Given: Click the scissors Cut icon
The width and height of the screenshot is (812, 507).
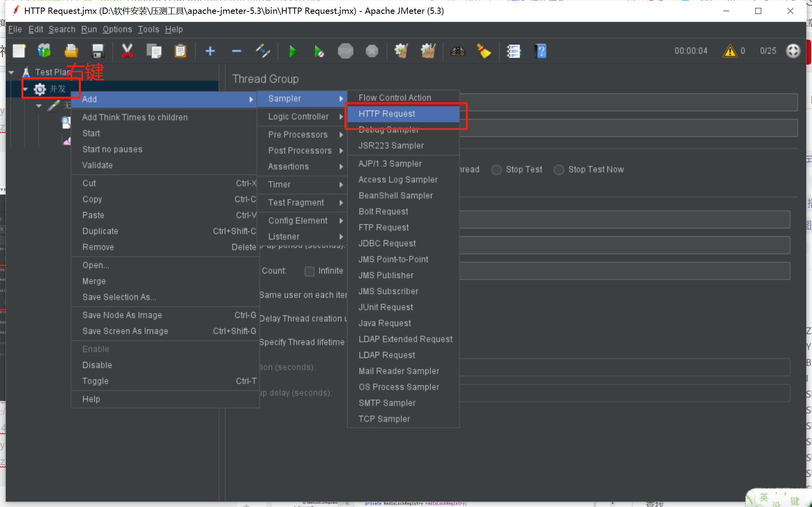Looking at the screenshot, I should (127, 51).
